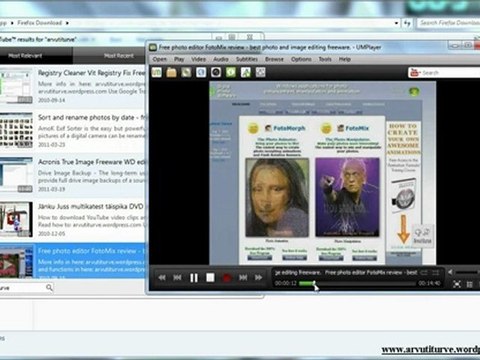
Task: Toggle fullscreen with the expand-arrows icon
Action: point(457,284)
